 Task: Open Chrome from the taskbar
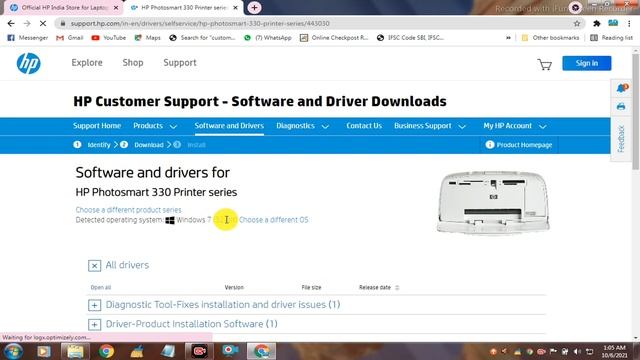pyautogui.click(x=106, y=351)
